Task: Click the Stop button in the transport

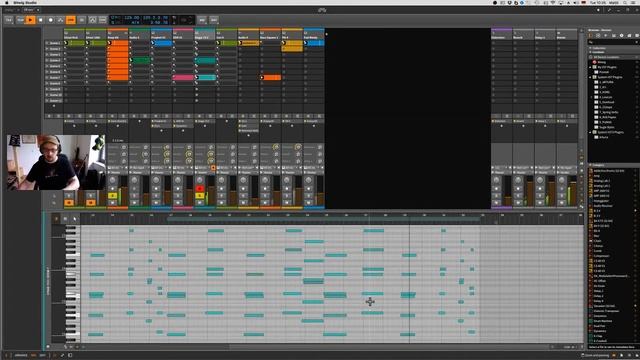Action: pos(40,20)
